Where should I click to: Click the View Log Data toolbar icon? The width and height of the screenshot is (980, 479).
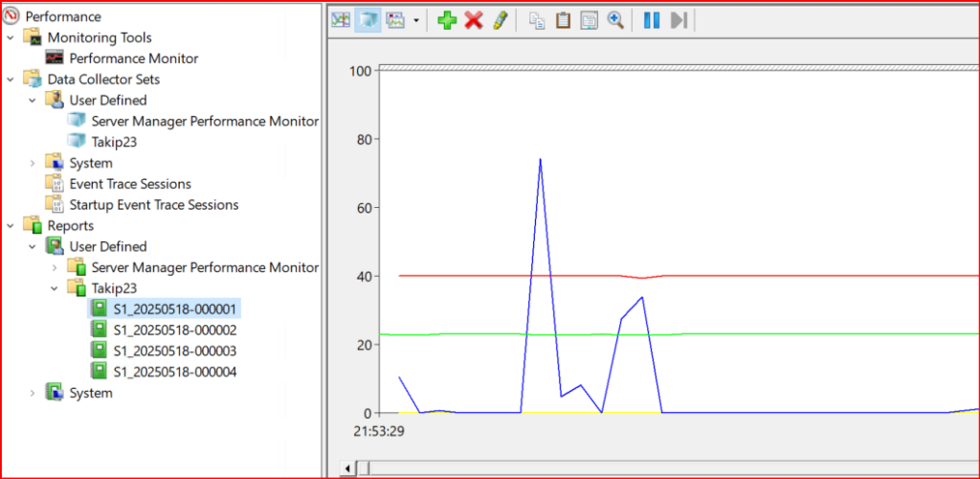[367, 20]
